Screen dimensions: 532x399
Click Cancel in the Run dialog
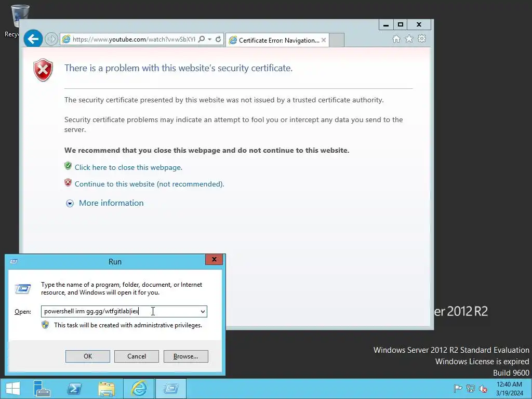[x=137, y=356]
